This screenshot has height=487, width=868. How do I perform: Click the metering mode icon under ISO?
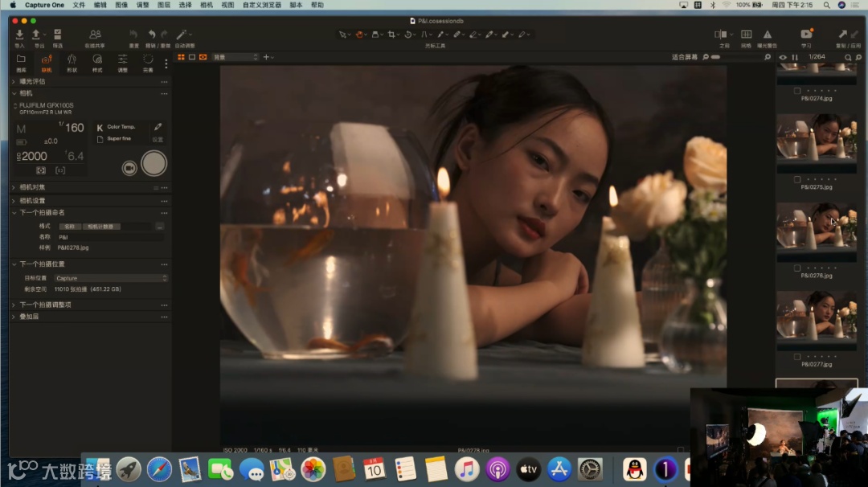coord(41,170)
